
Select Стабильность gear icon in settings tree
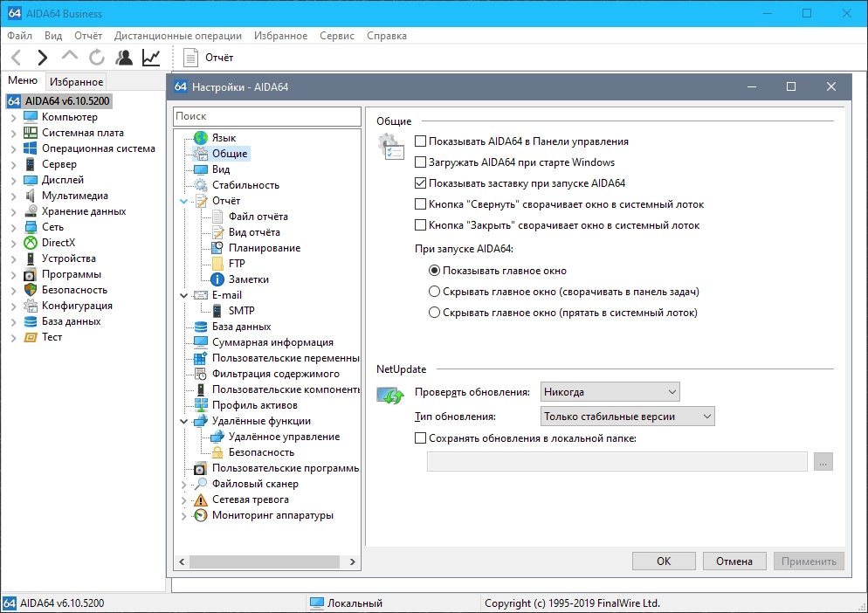pyautogui.click(x=200, y=185)
